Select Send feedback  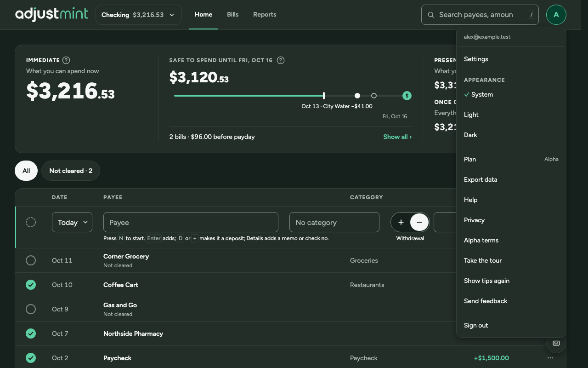pos(511,301)
